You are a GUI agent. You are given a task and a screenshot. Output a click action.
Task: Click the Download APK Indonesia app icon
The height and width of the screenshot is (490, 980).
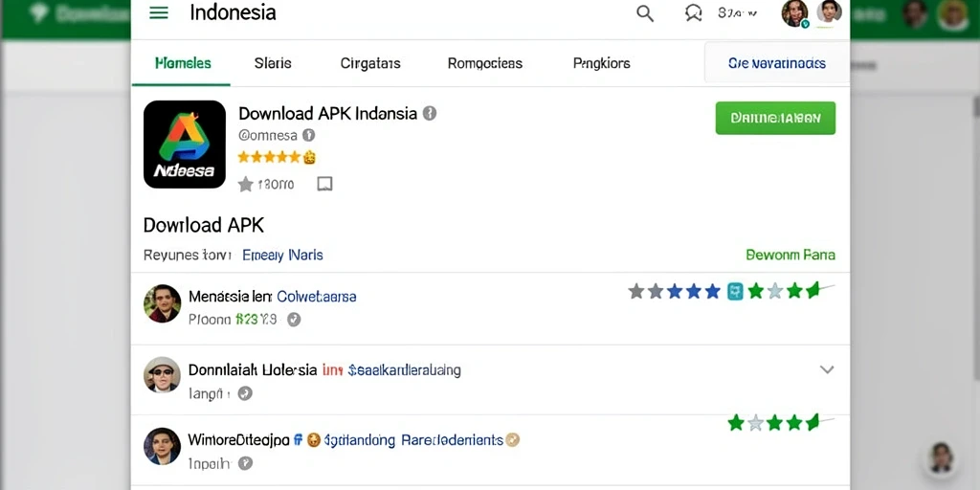[185, 145]
